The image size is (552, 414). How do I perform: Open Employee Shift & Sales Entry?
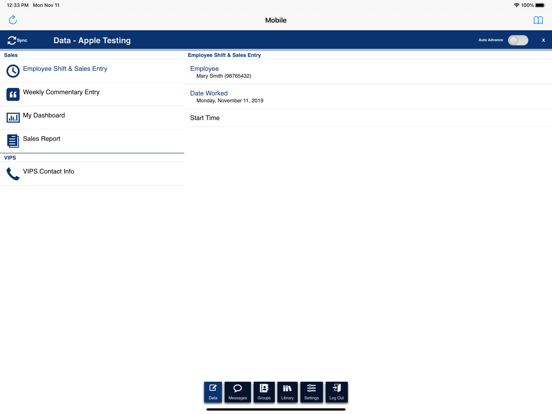[x=92, y=71]
